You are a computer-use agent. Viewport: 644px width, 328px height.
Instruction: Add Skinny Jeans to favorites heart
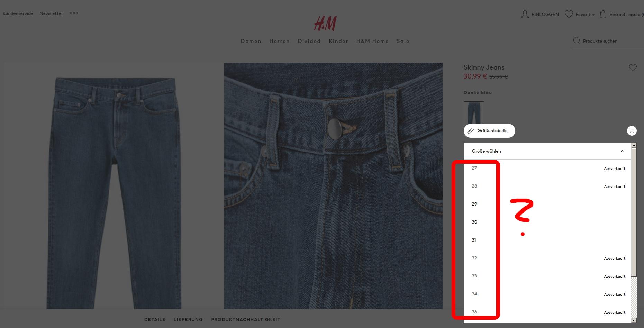(633, 68)
